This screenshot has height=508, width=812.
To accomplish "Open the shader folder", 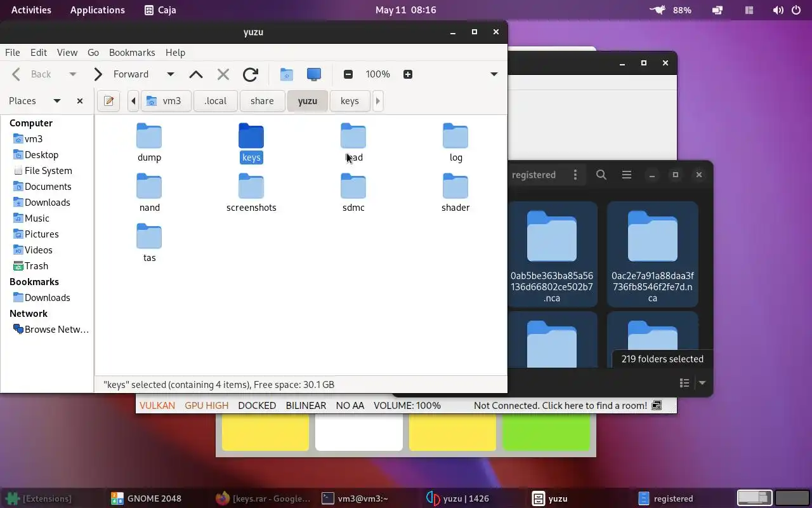I will tap(455, 193).
